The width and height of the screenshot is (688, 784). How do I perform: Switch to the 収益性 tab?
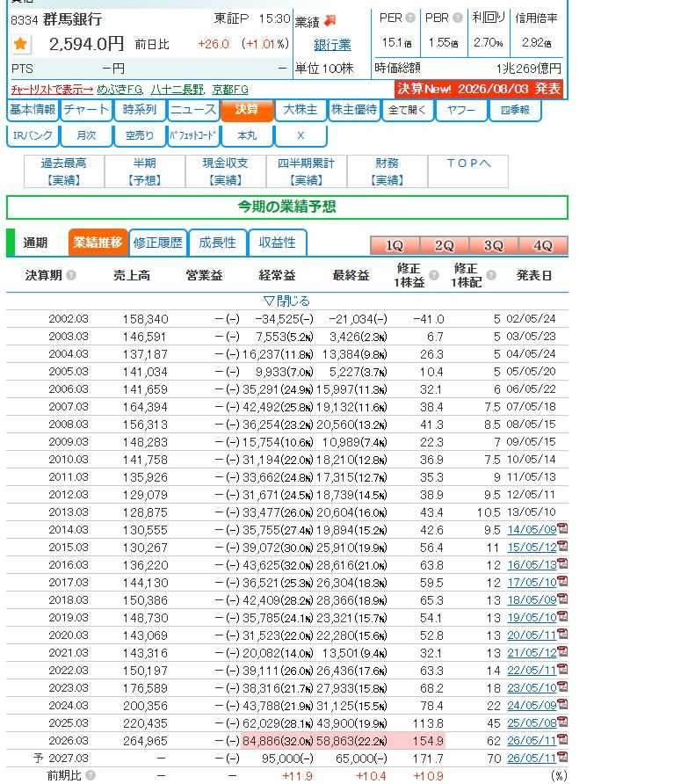coord(277,243)
